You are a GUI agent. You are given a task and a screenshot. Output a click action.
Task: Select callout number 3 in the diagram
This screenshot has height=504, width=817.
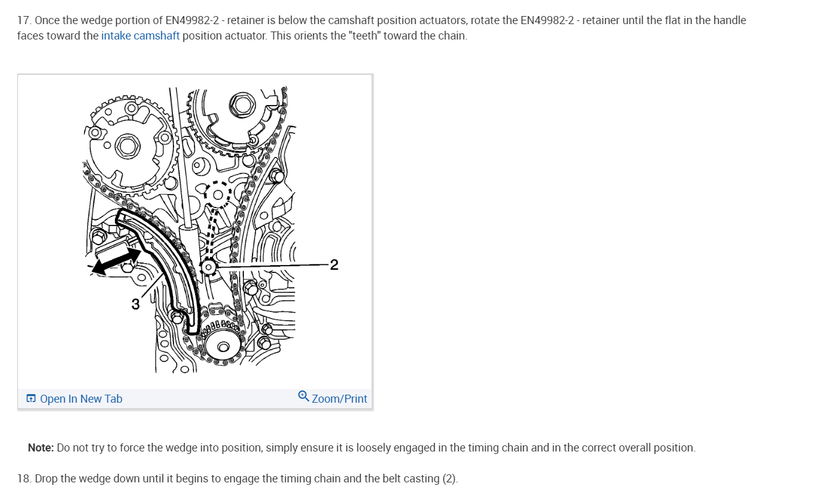click(x=135, y=304)
